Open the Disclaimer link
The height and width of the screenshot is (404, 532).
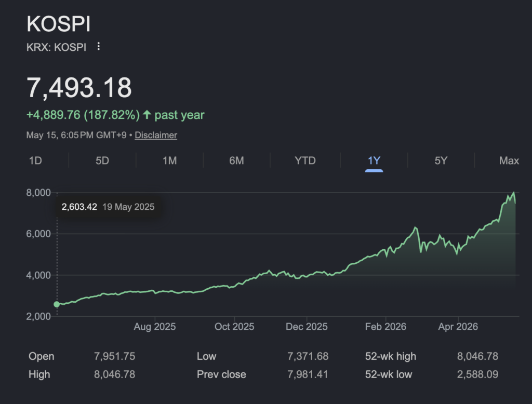pos(156,135)
